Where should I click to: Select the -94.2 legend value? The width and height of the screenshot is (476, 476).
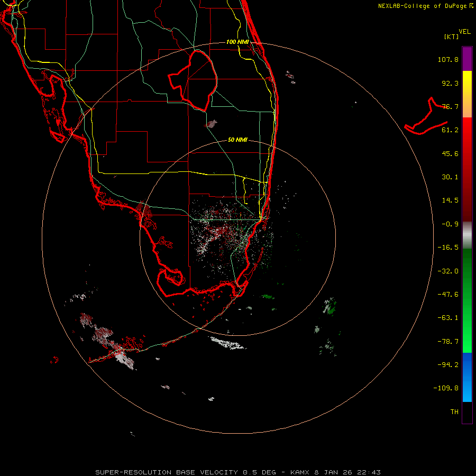(448, 364)
